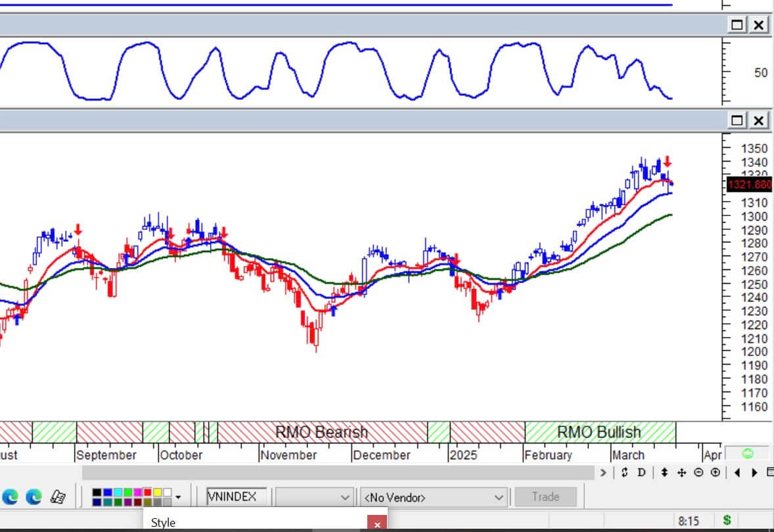Pick the dark green color swatch
The image size is (774, 532).
[x=118, y=502]
